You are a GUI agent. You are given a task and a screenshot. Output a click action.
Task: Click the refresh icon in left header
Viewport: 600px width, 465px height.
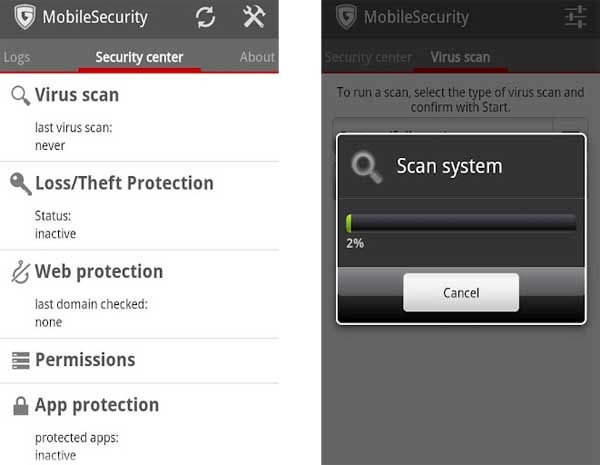[x=205, y=17]
